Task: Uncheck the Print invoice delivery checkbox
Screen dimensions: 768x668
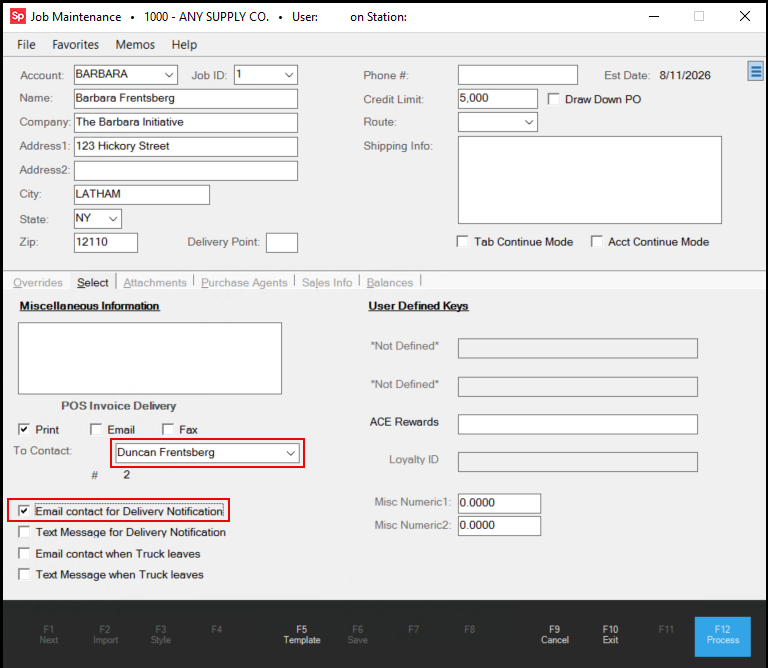Action: (x=24, y=429)
